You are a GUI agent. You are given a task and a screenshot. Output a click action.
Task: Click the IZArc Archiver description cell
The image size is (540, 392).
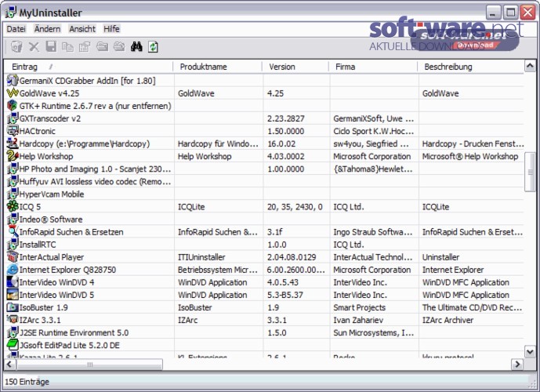click(448, 320)
